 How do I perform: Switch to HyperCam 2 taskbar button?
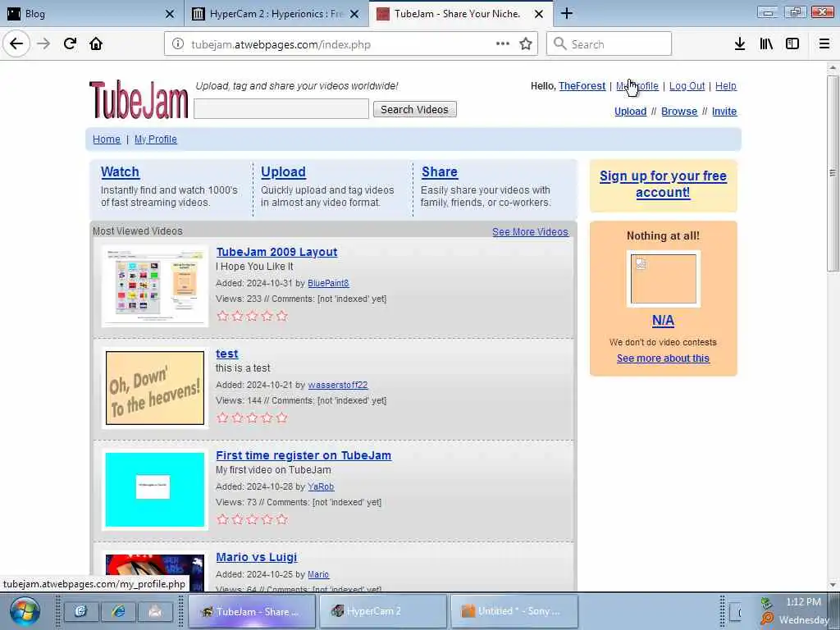pos(382,611)
